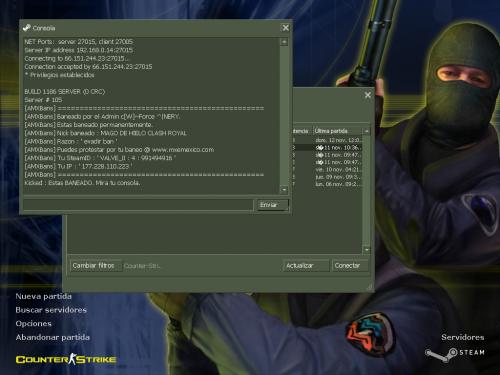Screen dimensions: 500x375
Task: Sort servers by Última partida column
Action: [x=338, y=131]
